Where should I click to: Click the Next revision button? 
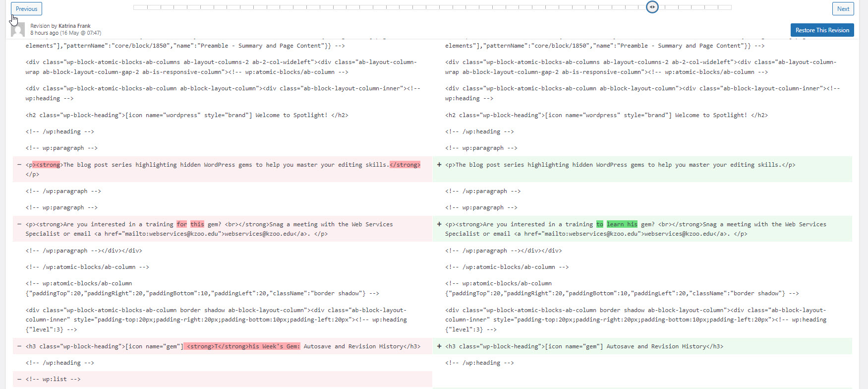click(843, 9)
